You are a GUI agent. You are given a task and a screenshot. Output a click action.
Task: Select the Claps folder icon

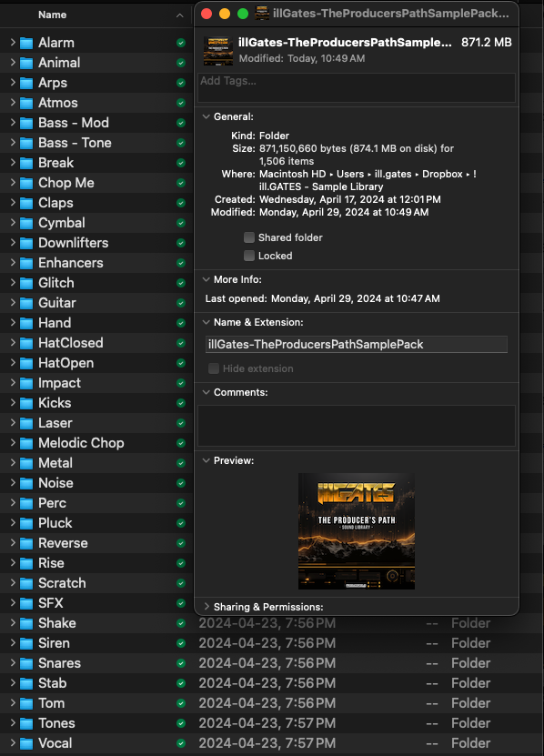point(26,203)
